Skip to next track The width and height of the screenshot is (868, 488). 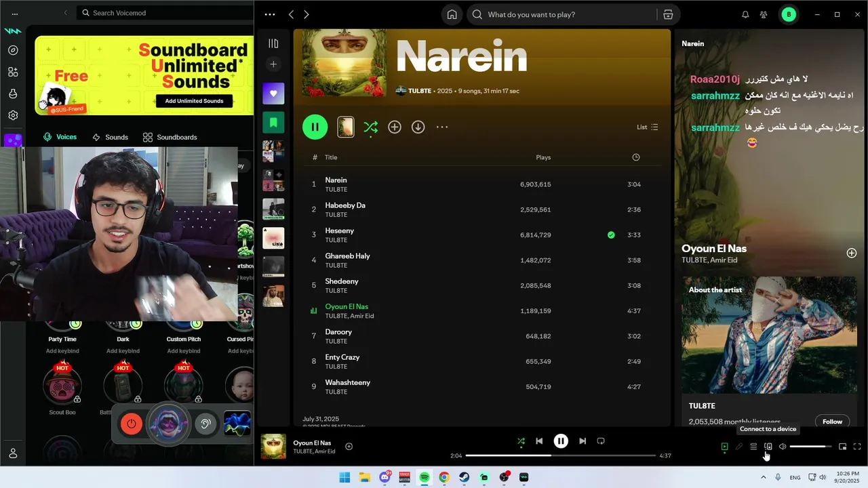tap(583, 441)
